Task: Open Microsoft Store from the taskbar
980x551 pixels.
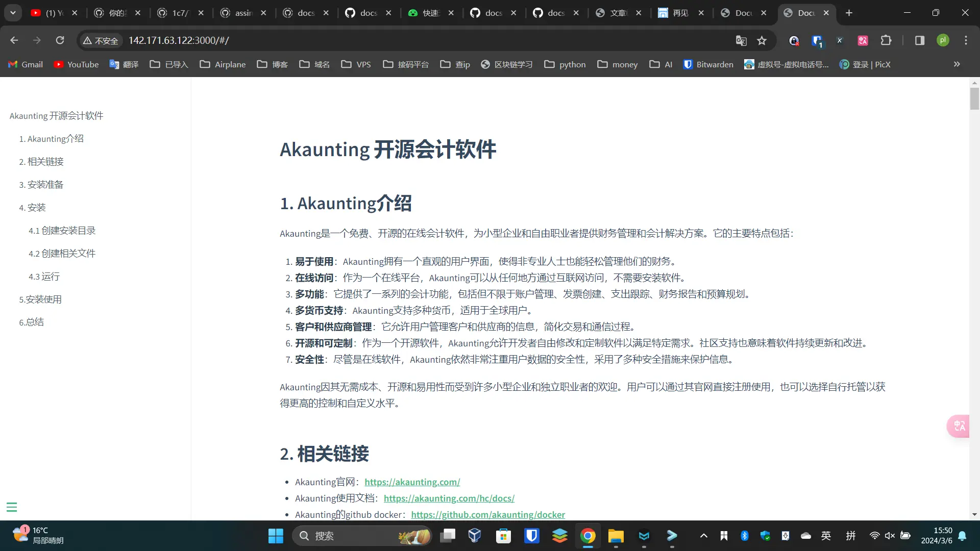Action: point(503,536)
